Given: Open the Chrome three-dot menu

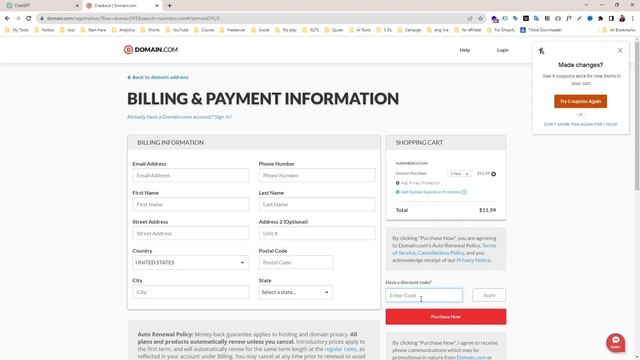Looking at the screenshot, I should click(x=633, y=18).
